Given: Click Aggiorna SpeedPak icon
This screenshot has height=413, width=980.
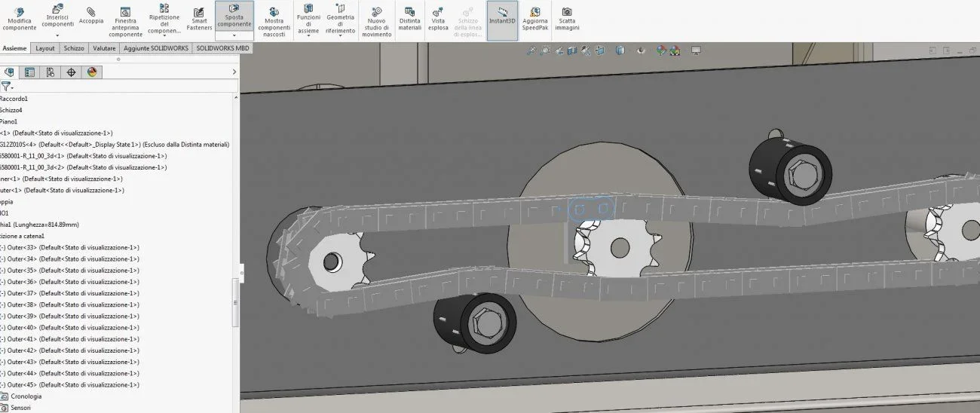Looking at the screenshot, I should [535, 19].
